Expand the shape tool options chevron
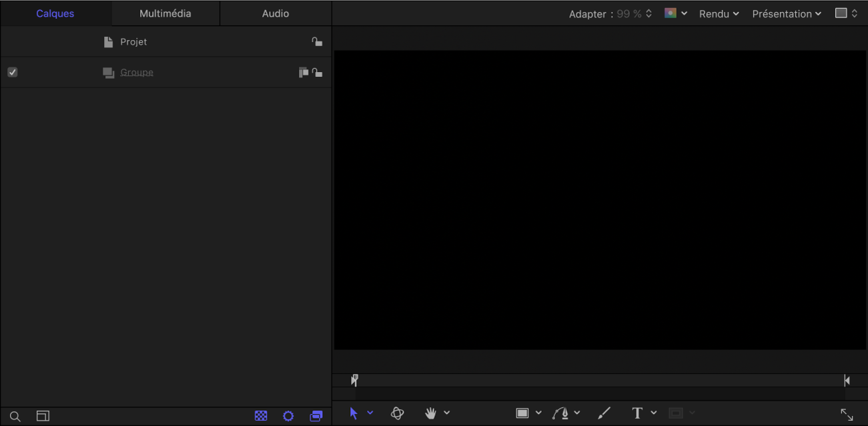868x426 pixels. [x=538, y=413]
